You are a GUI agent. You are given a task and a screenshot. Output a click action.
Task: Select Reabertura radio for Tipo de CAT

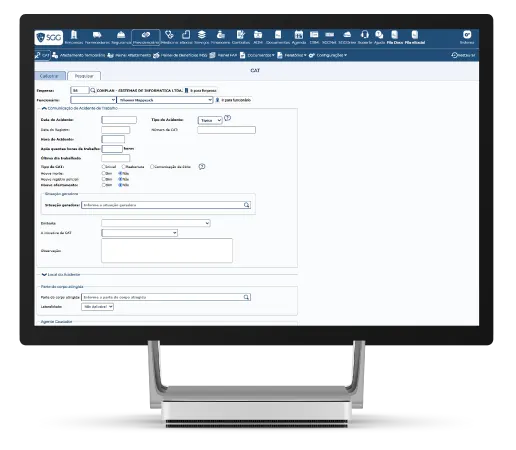124,166
